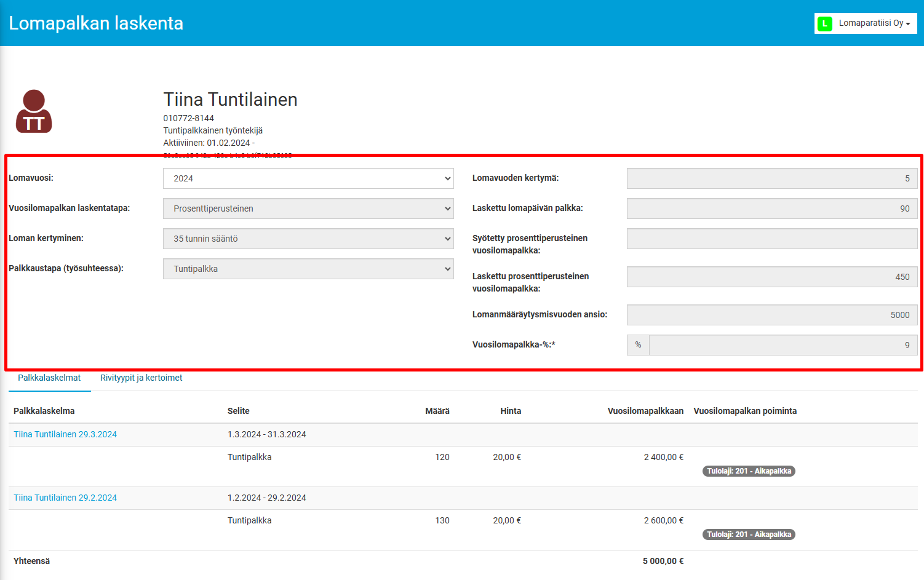Click the Tulolaji 201 badge for March payslip
924x580 pixels.
coord(749,471)
